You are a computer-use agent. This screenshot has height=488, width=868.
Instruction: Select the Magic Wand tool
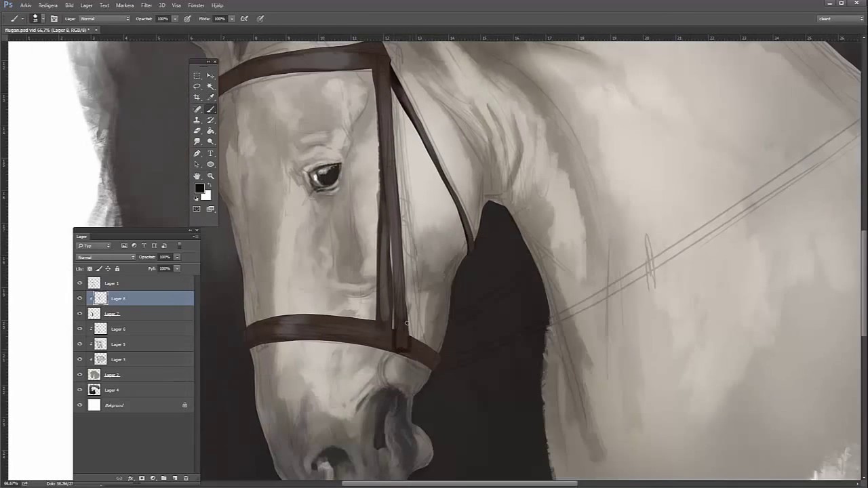click(x=210, y=87)
